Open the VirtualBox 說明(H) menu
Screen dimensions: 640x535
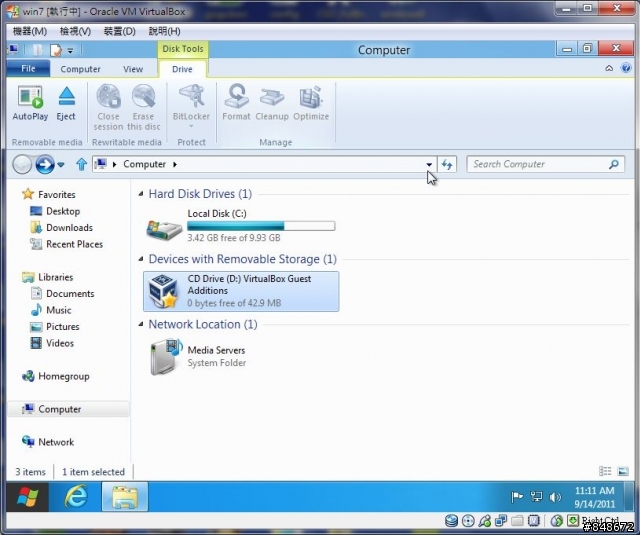164,31
